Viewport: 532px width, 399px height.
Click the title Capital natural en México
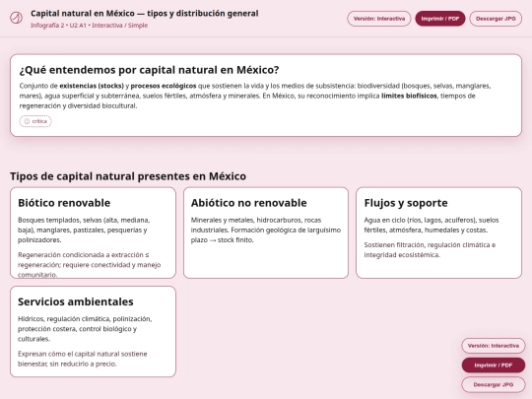click(145, 14)
